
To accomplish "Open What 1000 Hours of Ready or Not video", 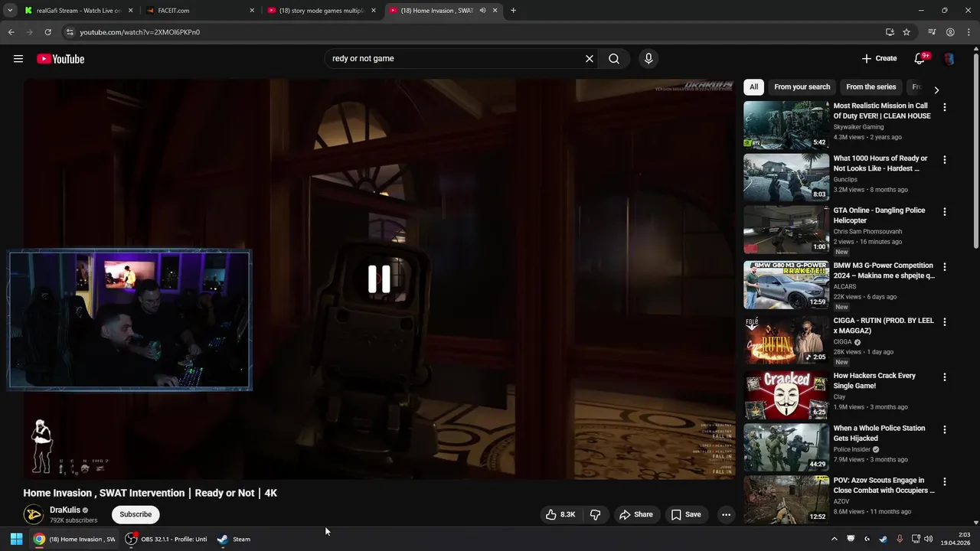I will click(x=880, y=163).
